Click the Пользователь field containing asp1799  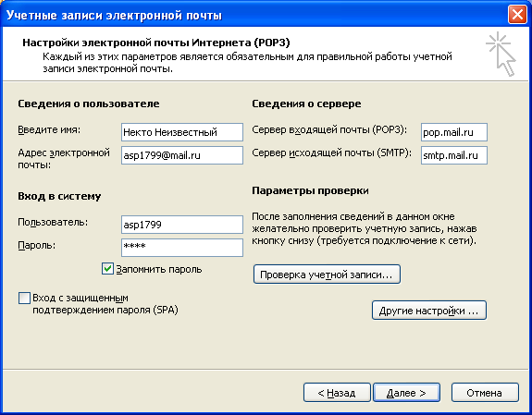(182, 225)
